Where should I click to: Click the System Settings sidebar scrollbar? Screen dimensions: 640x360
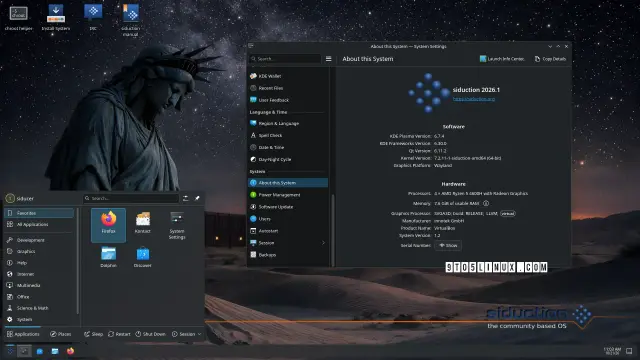pyautogui.click(x=333, y=230)
